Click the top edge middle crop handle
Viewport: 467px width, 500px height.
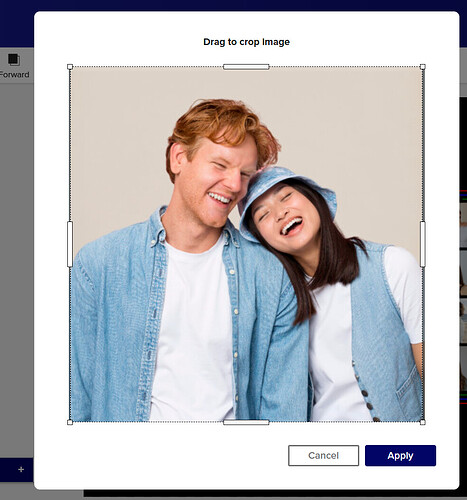pyautogui.click(x=246, y=67)
